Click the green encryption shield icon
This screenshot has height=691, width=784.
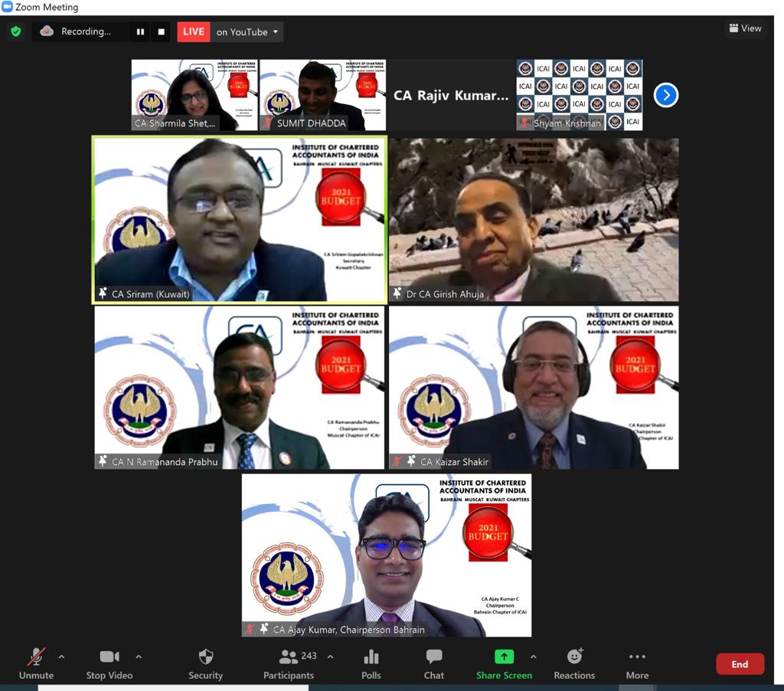(16, 31)
